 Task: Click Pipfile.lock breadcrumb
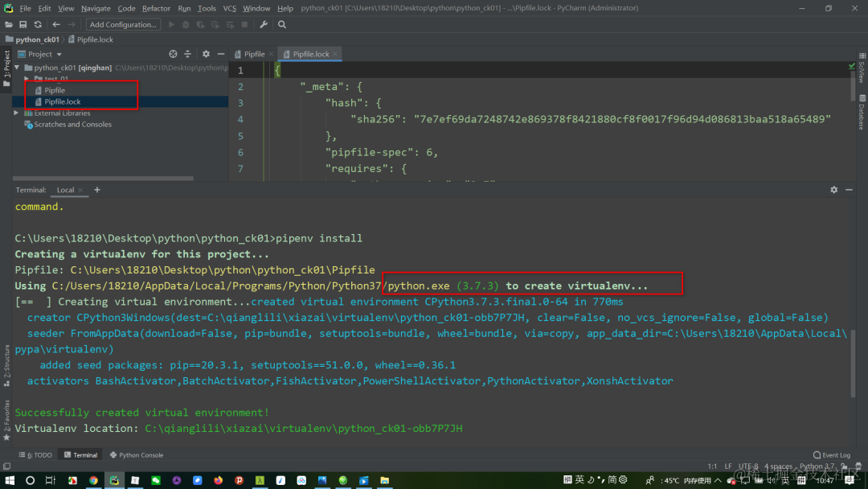click(91, 39)
